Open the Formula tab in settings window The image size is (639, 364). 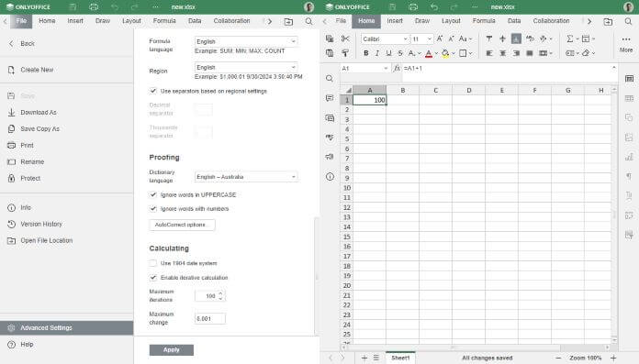click(x=164, y=21)
